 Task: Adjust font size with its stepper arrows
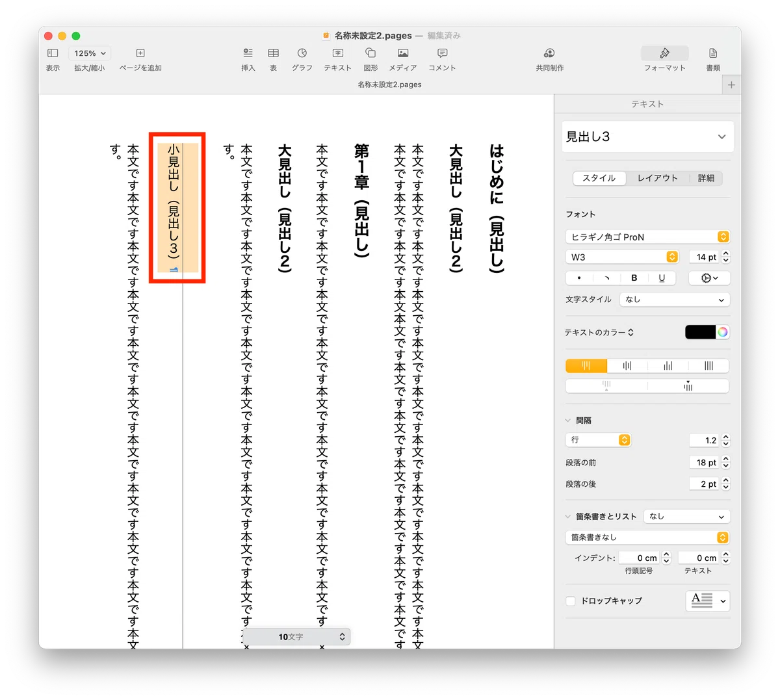(x=726, y=257)
